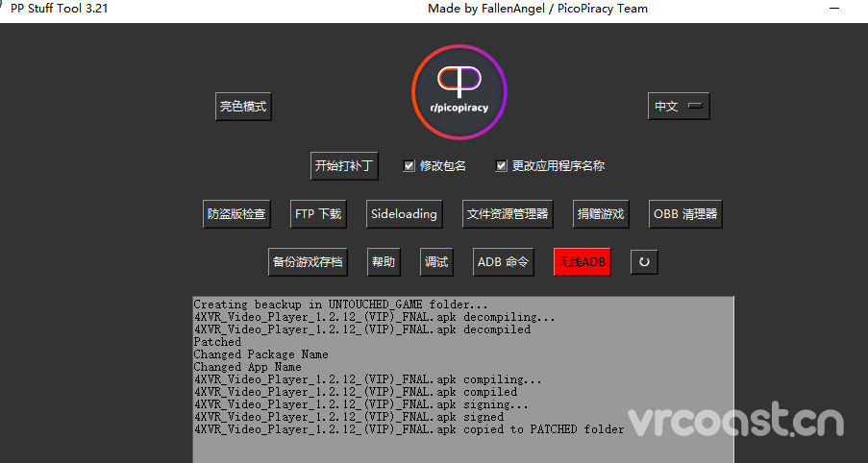Click 'PP Stuff Tool 3.21' window title
Image resolution: width=868 pixels, height=463 pixels.
pyautogui.click(x=60, y=9)
